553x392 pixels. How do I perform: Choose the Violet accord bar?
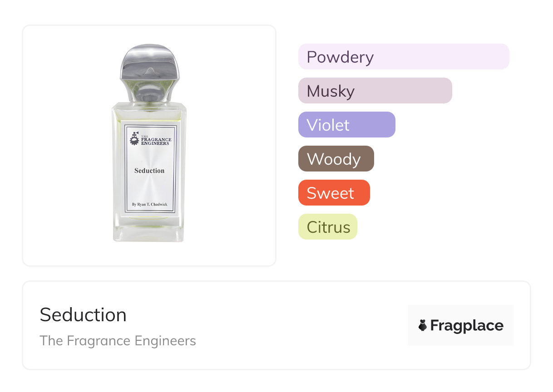[x=346, y=125]
